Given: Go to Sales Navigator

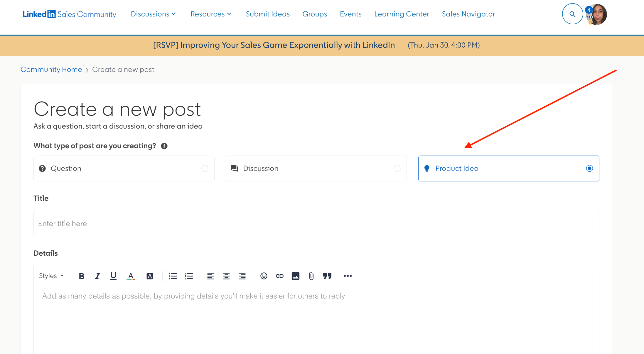Looking at the screenshot, I should point(468,14).
